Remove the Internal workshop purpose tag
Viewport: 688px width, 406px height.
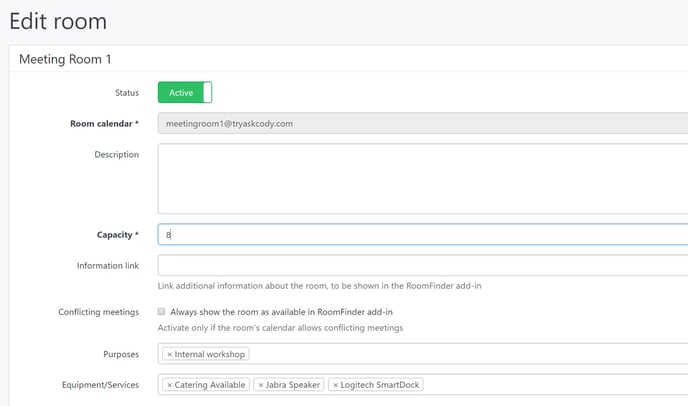pyautogui.click(x=169, y=354)
